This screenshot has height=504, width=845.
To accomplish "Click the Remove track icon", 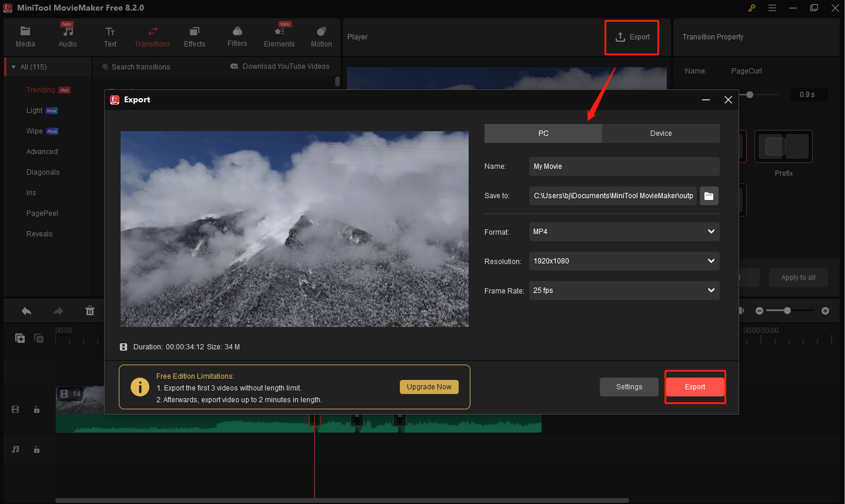I will 39,338.
